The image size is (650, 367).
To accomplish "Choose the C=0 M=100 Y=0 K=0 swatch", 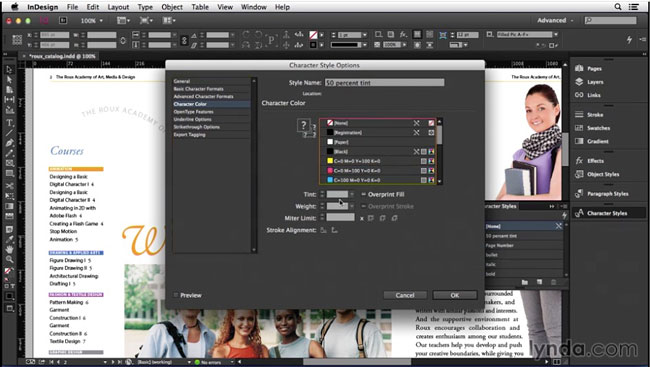I will pyautogui.click(x=378, y=170).
